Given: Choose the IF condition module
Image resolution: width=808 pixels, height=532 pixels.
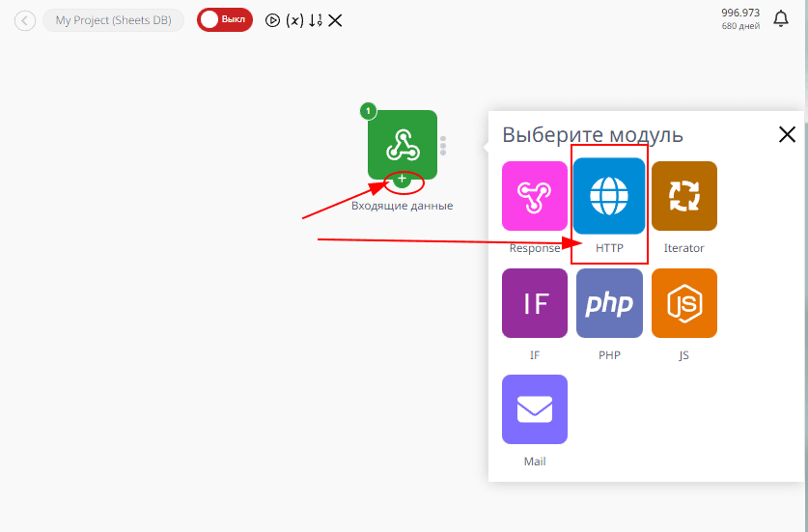Looking at the screenshot, I should coord(535,303).
